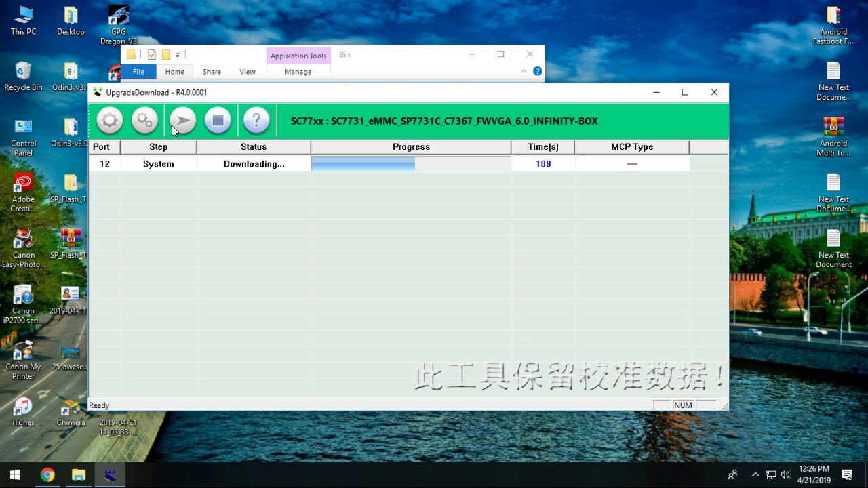Open Canon My Printer shortcut
The width and height of the screenshot is (868, 488).
coord(23,361)
